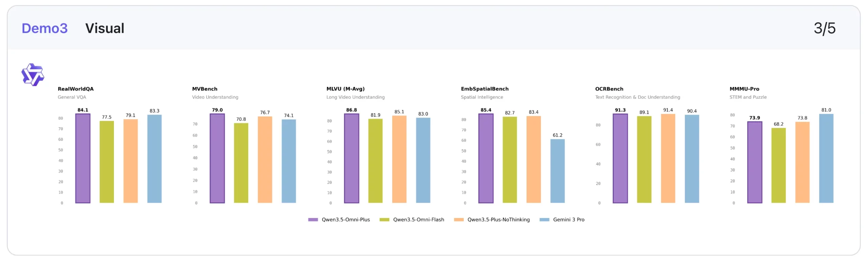Select the Gemini 3 Pro legend label

coord(569,220)
